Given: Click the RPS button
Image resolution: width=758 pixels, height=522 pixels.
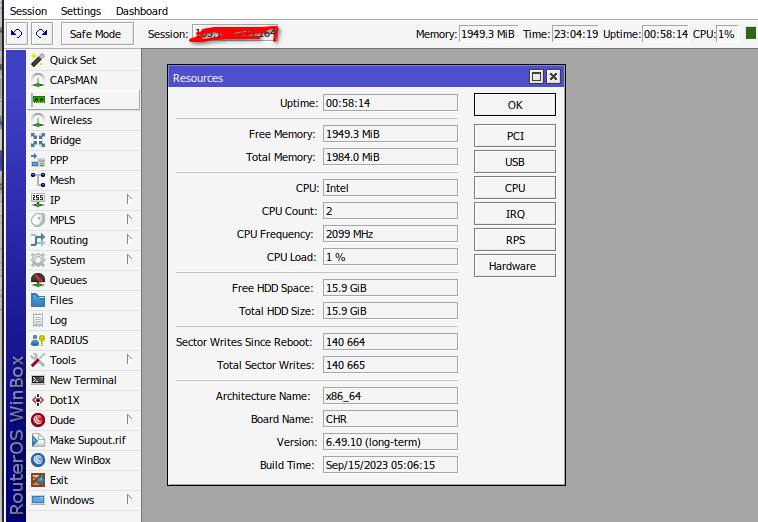Looking at the screenshot, I should 515,240.
